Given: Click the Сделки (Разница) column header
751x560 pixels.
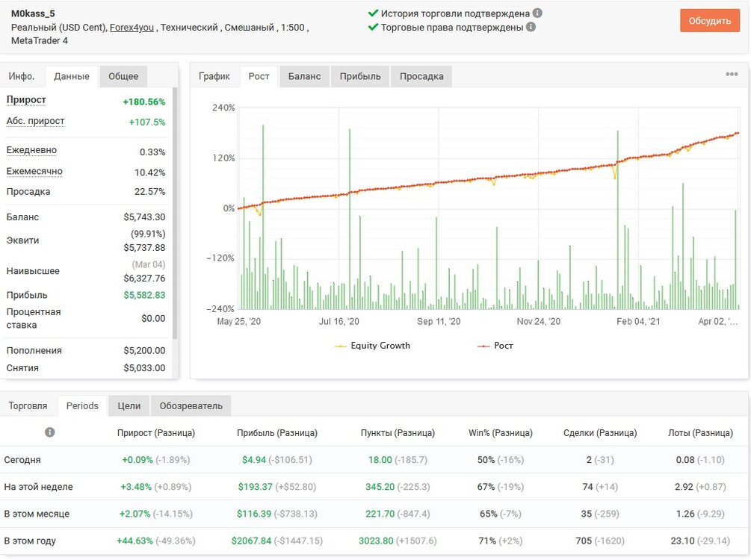Looking at the screenshot, I should pos(600,432).
